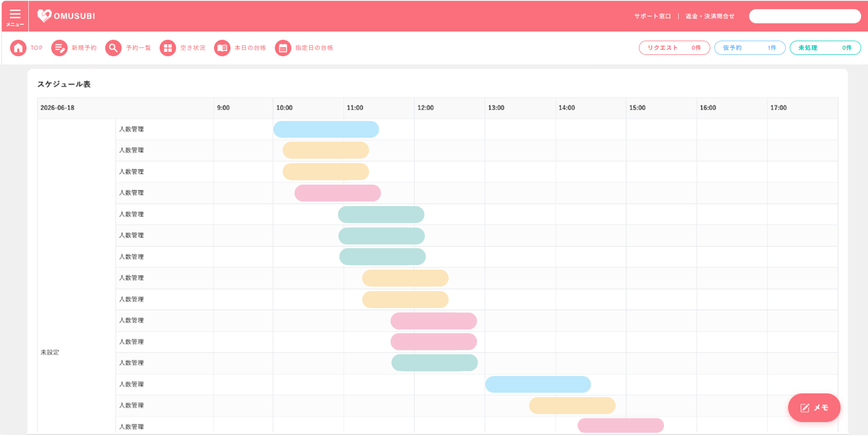This screenshot has width=868, height=436.
Task: Open 未処理 0件 counter
Action: click(x=825, y=48)
